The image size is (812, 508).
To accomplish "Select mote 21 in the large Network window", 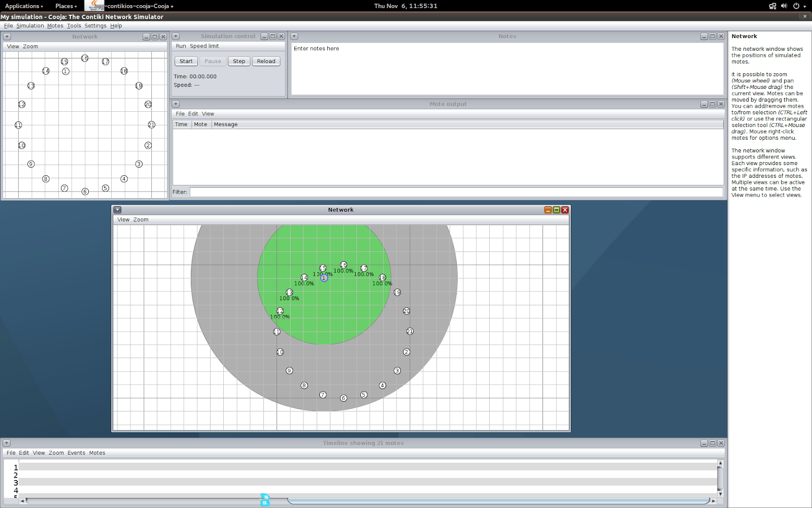I will click(x=410, y=331).
